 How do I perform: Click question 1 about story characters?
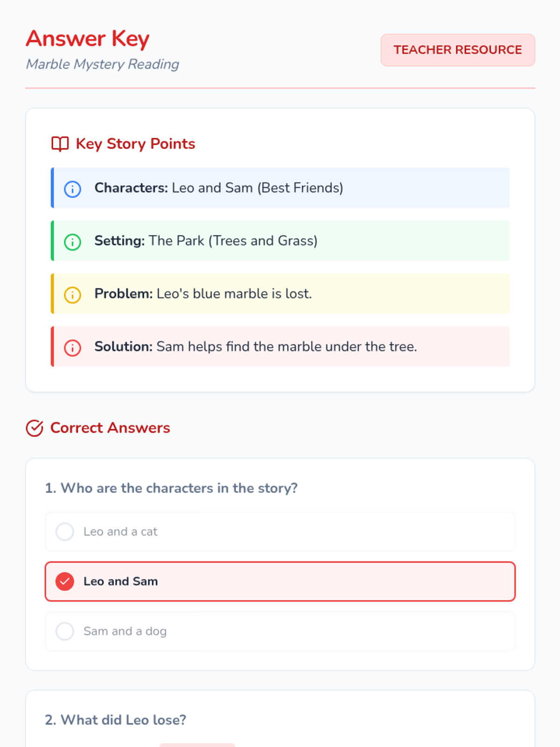click(x=171, y=488)
